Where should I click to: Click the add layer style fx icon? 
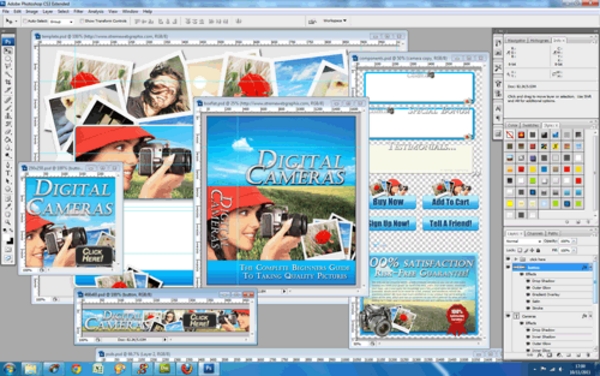tap(540, 355)
